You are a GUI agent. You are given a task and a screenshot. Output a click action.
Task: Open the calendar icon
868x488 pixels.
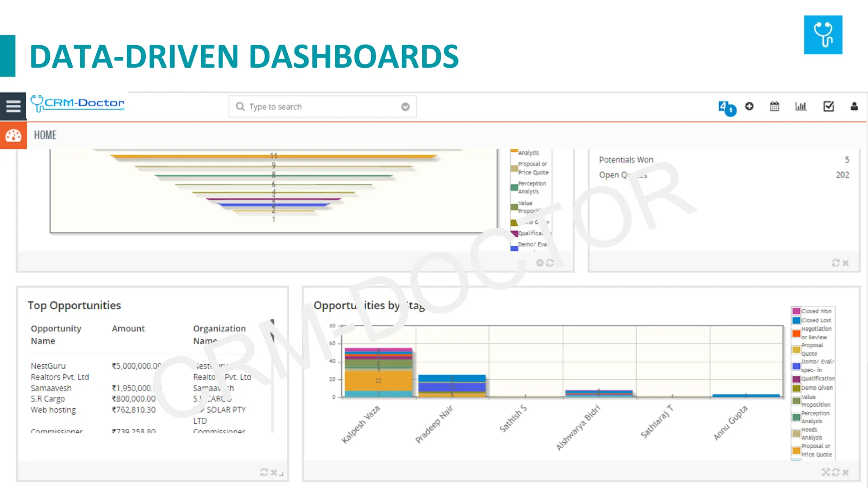pos(774,106)
